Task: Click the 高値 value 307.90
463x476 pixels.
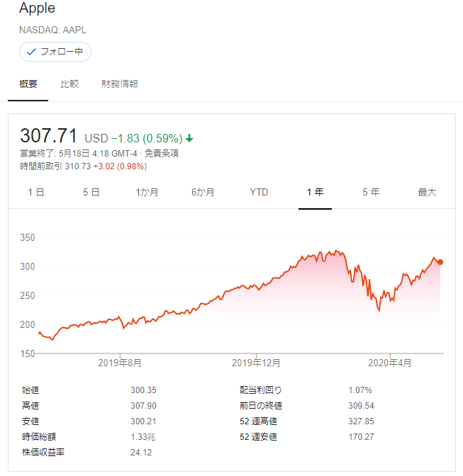Action: pyautogui.click(x=143, y=406)
